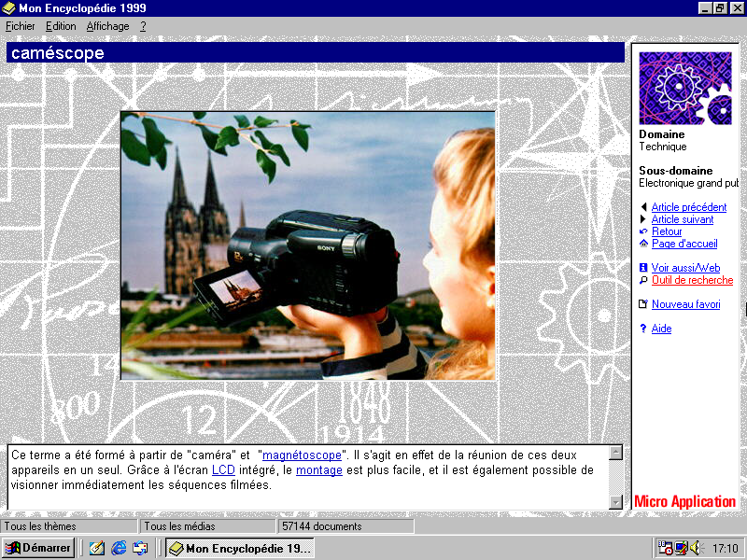Click the Tous les thèmes status field

click(68, 526)
